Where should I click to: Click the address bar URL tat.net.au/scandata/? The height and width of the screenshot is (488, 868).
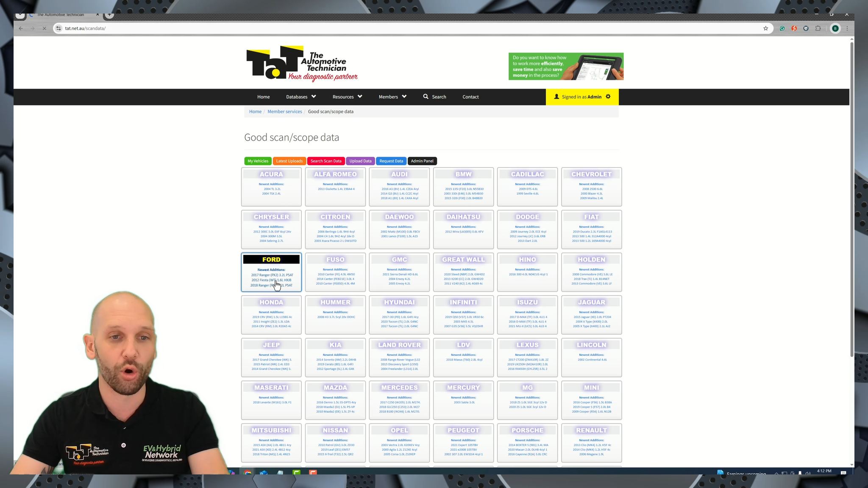pyautogui.click(x=85, y=28)
